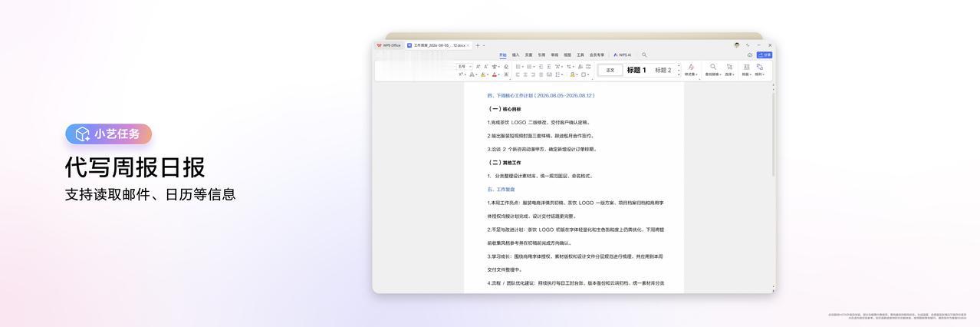The width and height of the screenshot is (980, 327).
Task: Open the 审阅 ribbon tab
Action: click(x=554, y=55)
